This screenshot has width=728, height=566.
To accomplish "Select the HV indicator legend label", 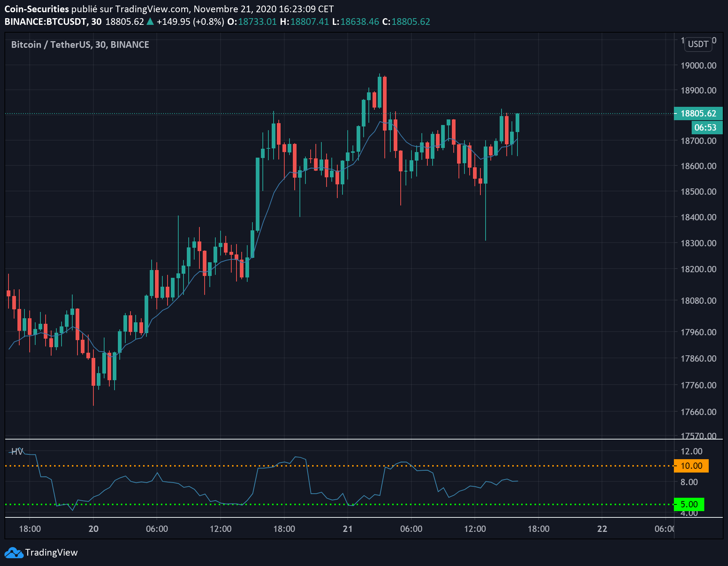I will (x=17, y=451).
